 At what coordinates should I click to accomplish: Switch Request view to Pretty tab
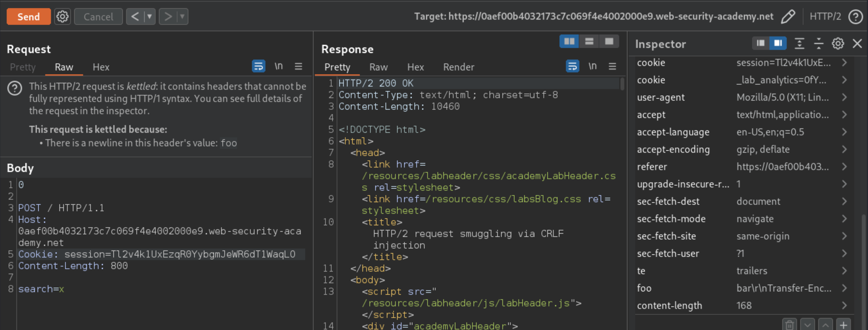[x=23, y=67]
